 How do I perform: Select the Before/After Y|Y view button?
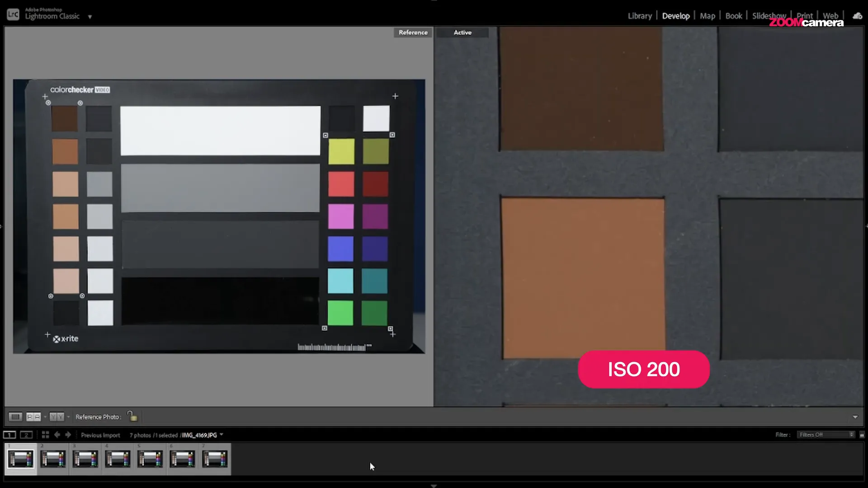pyautogui.click(x=57, y=417)
